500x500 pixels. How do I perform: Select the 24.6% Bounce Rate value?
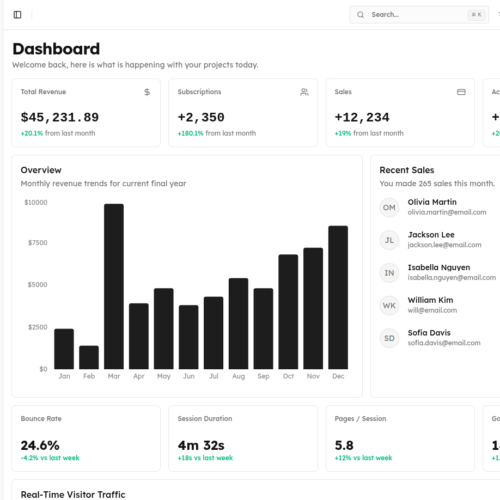pos(40,445)
